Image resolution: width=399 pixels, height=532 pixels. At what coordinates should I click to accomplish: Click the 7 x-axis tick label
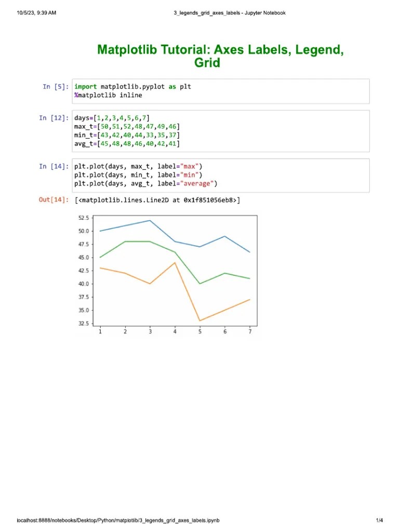250,331
